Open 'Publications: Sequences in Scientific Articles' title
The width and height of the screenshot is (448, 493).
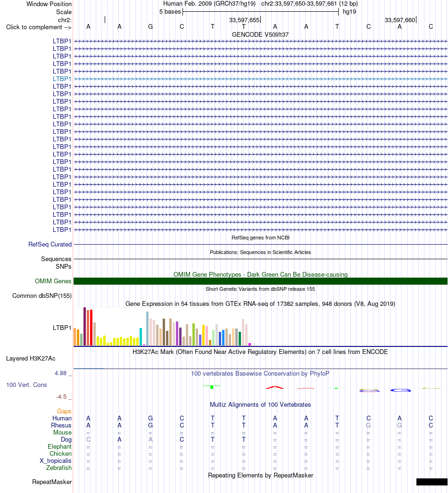coord(260,252)
